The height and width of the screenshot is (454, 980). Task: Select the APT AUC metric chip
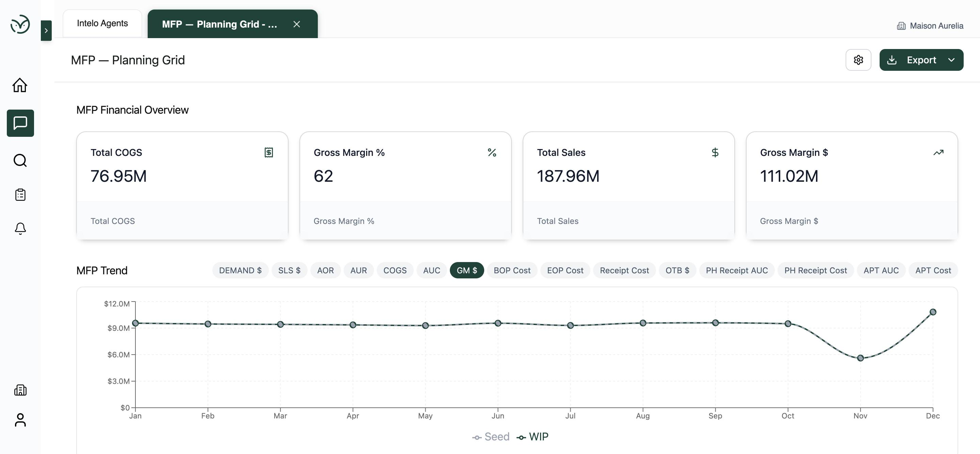click(881, 270)
